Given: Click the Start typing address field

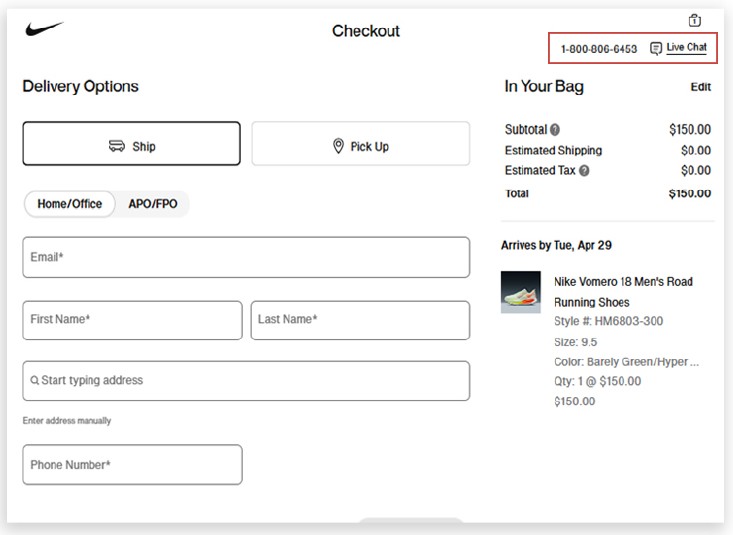Looking at the screenshot, I should pos(246,381).
